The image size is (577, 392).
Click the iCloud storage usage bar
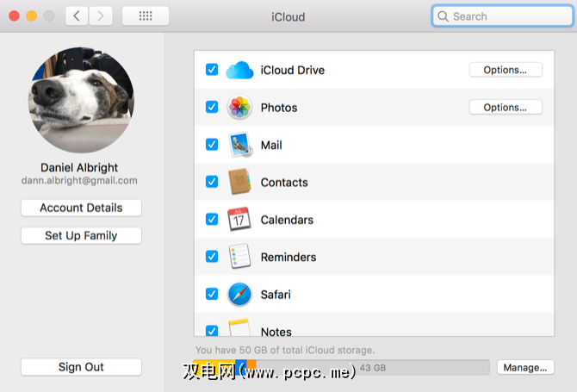click(x=341, y=367)
